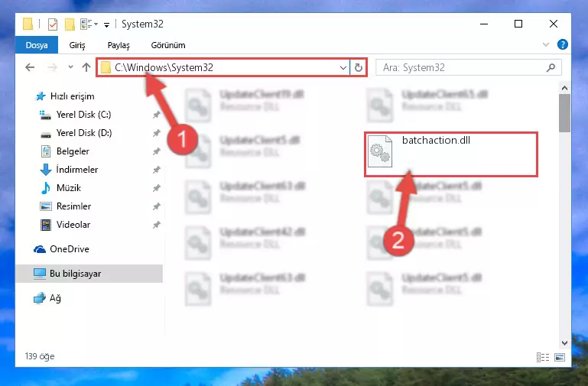Viewport: 588px width, 386px height.
Task: Click the pin icon next to Yerel Disk (D:)
Action: pyautogui.click(x=157, y=133)
